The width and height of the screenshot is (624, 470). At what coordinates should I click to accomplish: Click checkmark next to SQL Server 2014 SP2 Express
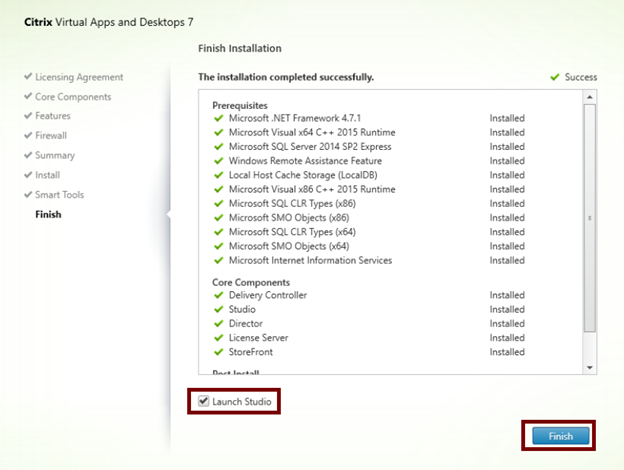pos(218,146)
